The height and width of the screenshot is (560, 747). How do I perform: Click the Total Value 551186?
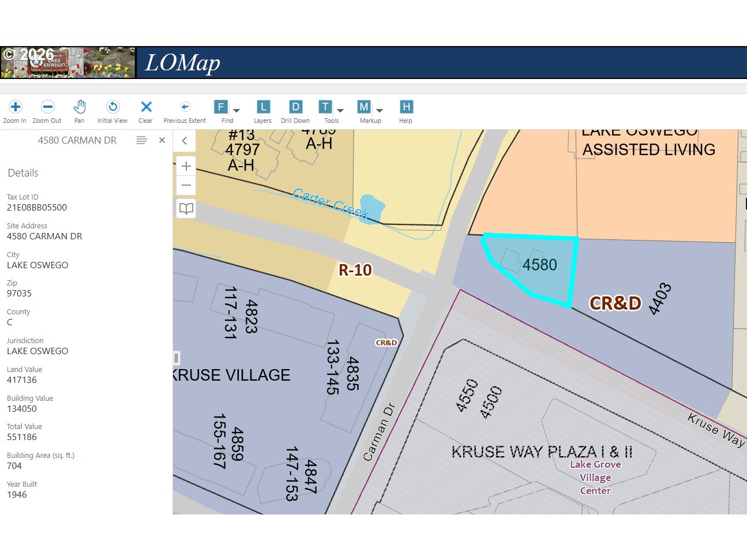[22, 437]
